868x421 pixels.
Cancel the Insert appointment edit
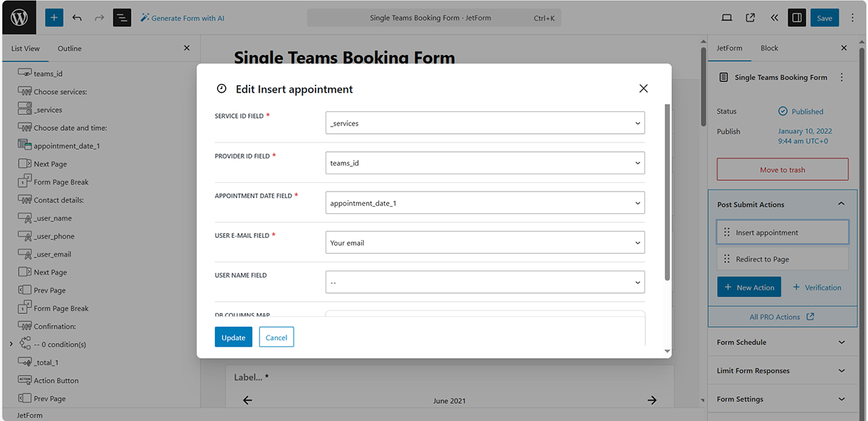pyautogui.click(x=276, y=337)
